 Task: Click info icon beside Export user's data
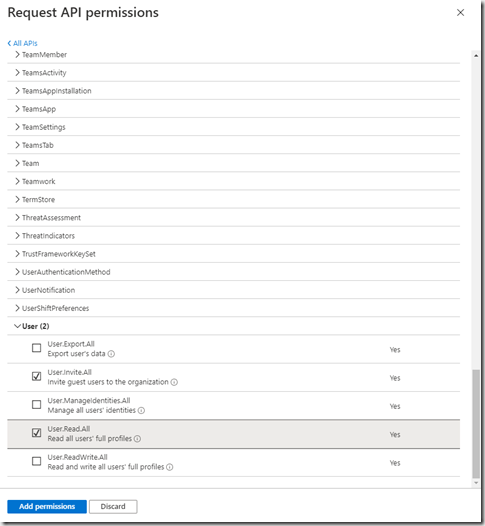point(111,354)
